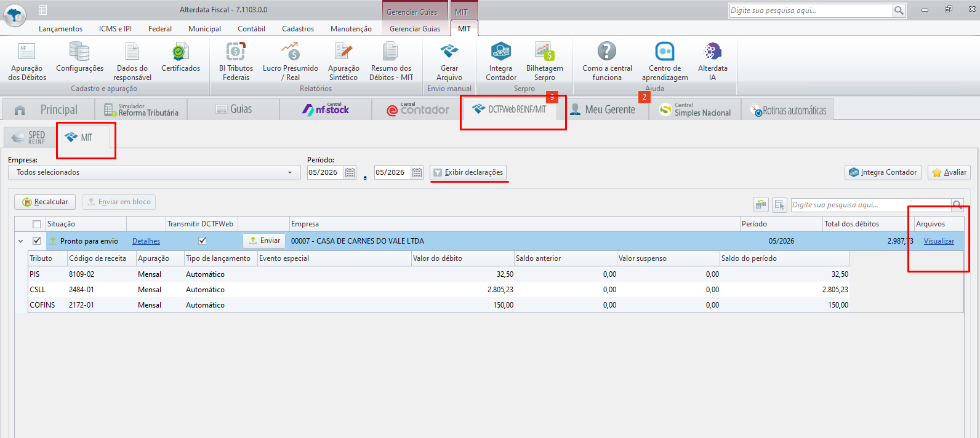Viewport: 980px width, 438px height.
Task: Open BI Tributos Federais report
Action: coord(236,61)
